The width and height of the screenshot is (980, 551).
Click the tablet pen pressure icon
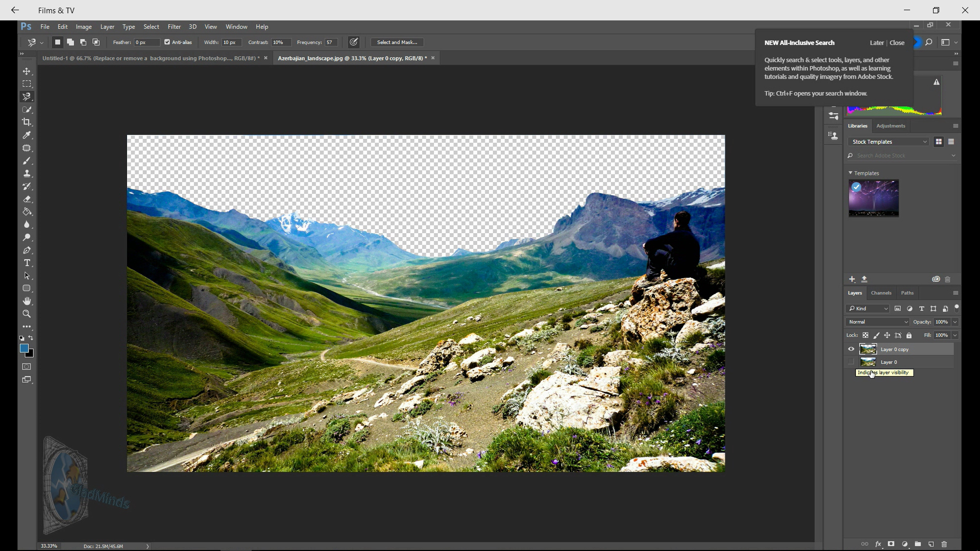tap(354, 42)
